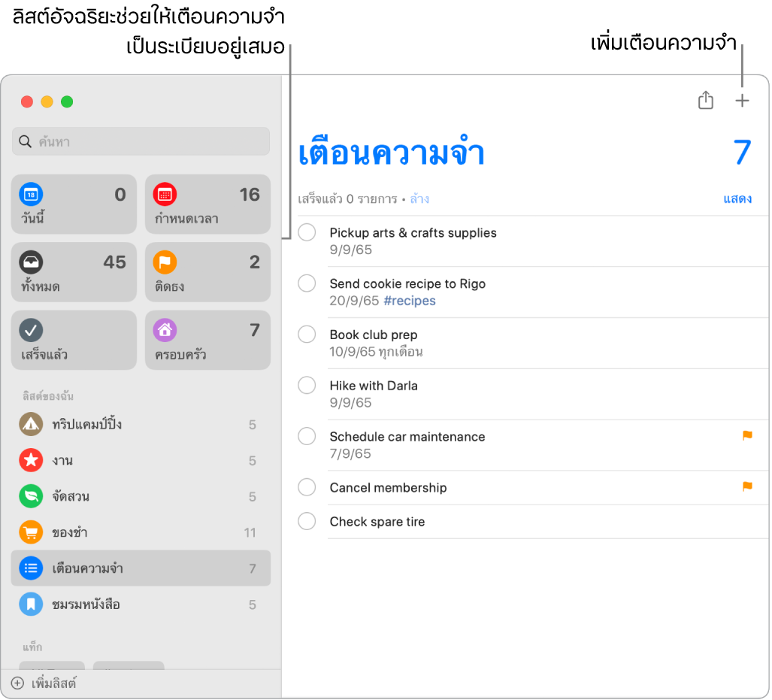The image size is (772, 700).
Task: Open the กำหนดเวลา scheduled list icon
Action: click(x=164, y=194)
